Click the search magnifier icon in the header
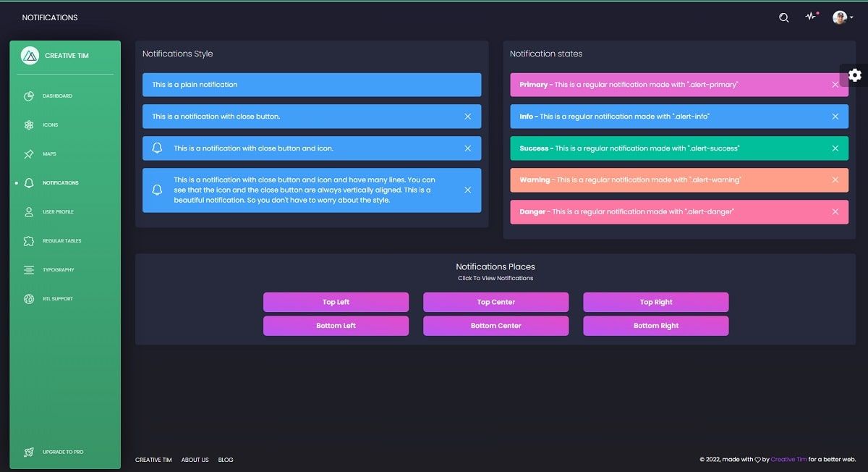Viewport: 868px width, 472px height. [783, 17]
